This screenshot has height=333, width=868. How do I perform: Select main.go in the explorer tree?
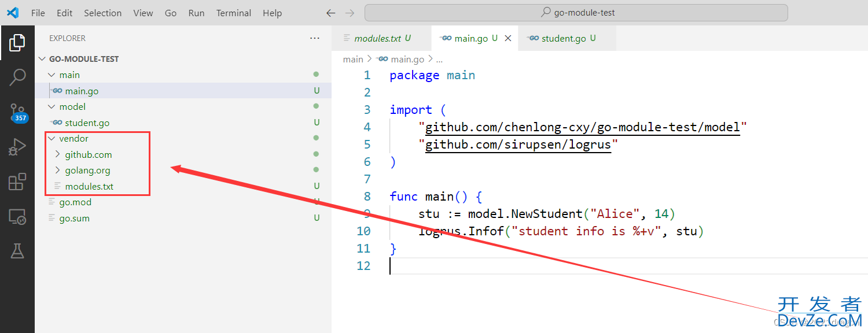click(x=183, y=91)
